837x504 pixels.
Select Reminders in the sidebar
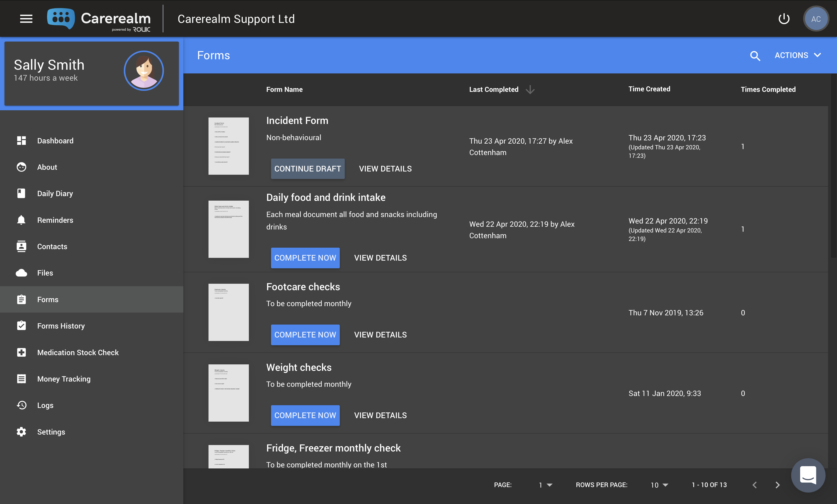tap(92, 220)
